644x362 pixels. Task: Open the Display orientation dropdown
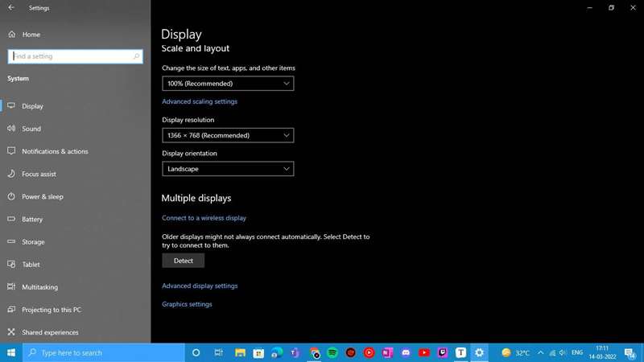coord(228,169)
